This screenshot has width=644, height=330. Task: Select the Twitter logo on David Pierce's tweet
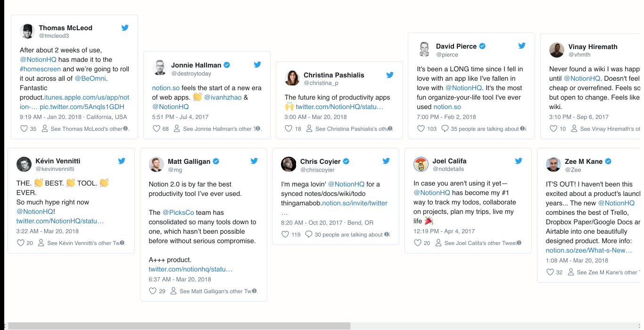pyautogui.click(x=522, y=46)
